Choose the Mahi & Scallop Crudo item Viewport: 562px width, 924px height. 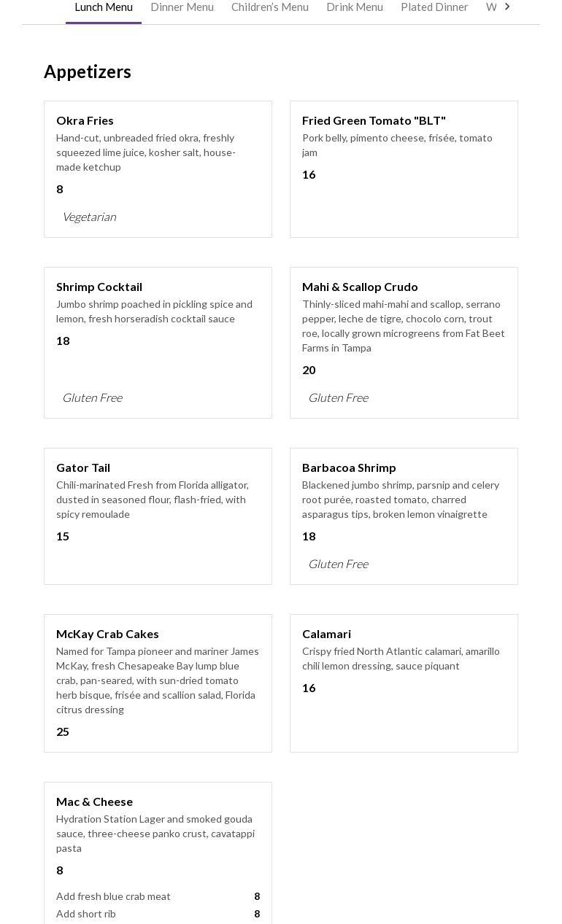(x=360, y=287)
